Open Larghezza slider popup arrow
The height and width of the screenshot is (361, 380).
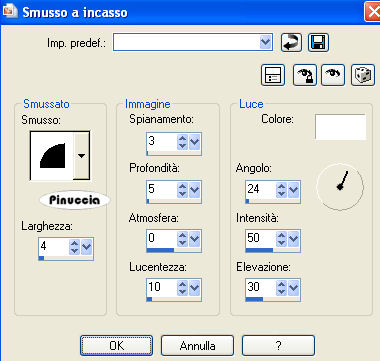[x=86, y=247]
